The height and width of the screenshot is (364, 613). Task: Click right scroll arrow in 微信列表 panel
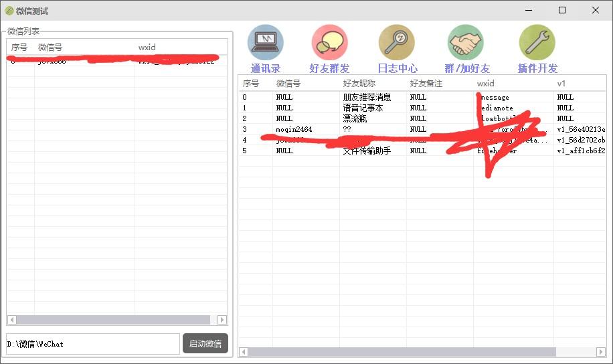point(222,320)
